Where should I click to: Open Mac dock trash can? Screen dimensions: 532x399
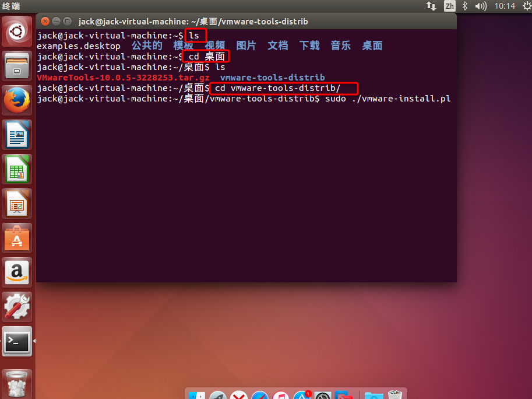click(395, 394)
